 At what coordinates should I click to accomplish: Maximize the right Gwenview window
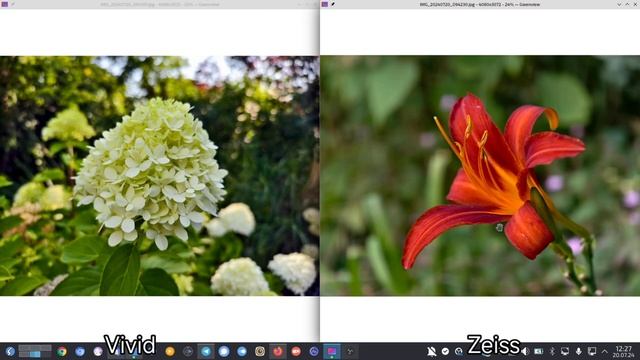(x=628, y=4)
